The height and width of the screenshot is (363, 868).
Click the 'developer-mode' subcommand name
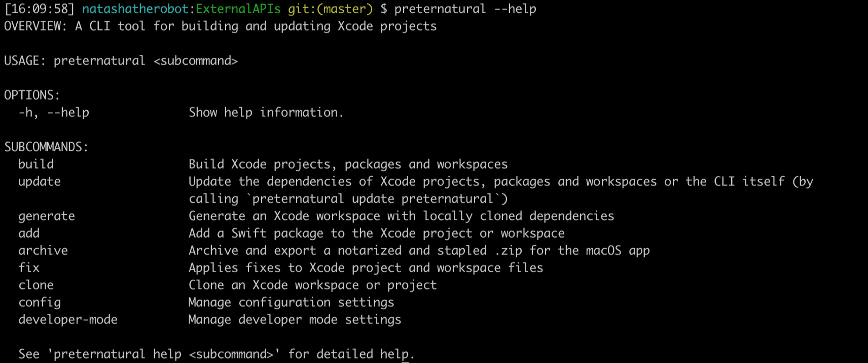(x=68, y=320)
